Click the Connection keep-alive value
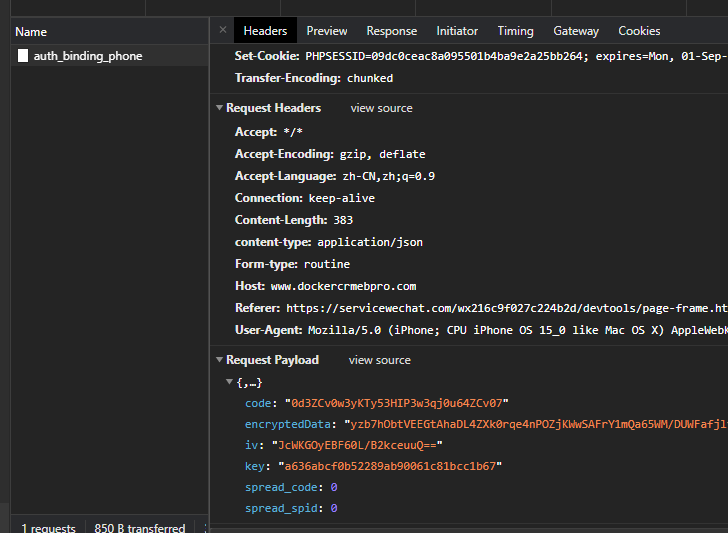 342,198
